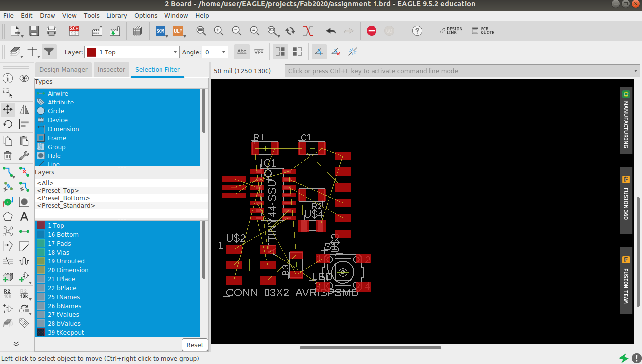The width and height of the screenshot is (642, 364).
Task: Click the Design Link button
Action: tap(451, 31)
